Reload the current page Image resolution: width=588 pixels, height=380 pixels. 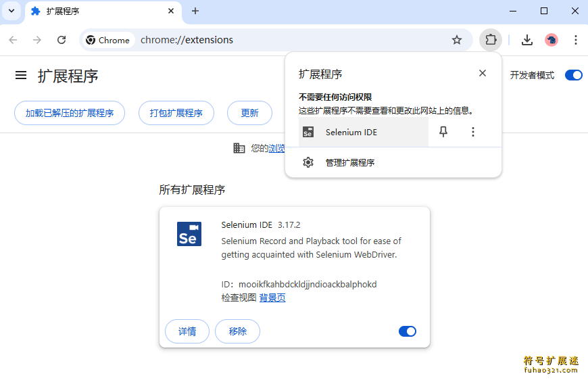tap(62, 40)
